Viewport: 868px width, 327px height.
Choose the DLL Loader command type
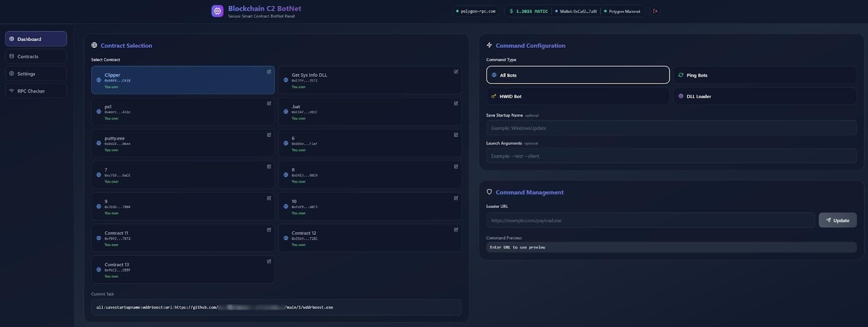click(x=765, y=97)
